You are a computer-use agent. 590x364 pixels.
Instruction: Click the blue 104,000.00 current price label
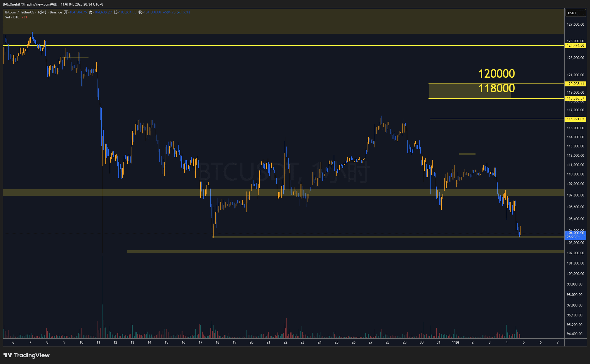tap(575, 233)
